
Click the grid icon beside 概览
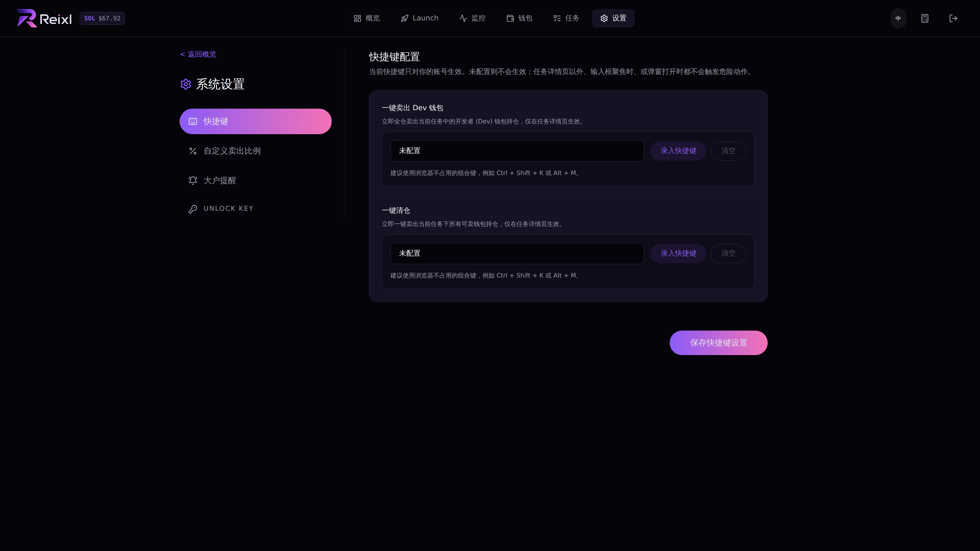tap(358, 18)
